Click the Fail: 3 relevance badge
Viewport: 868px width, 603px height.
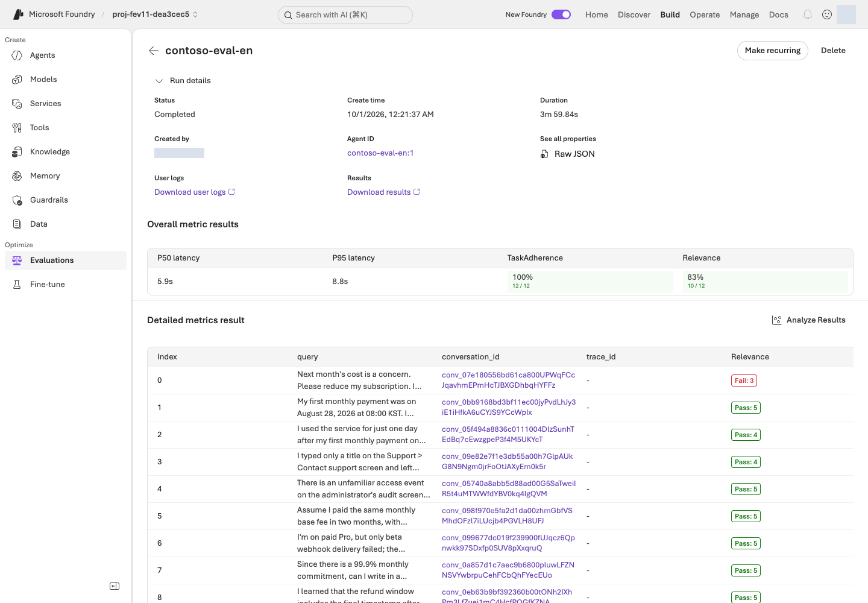coord(744,380)
